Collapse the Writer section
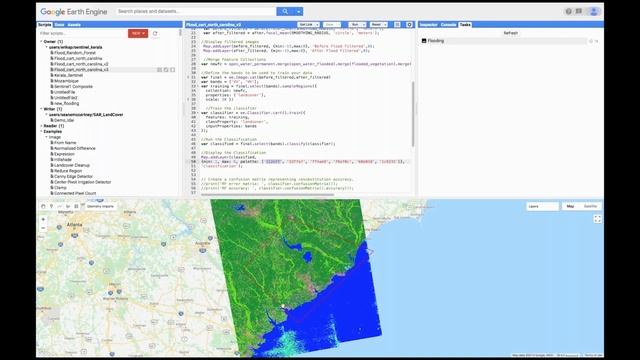The width and height of the screenshot is (640, 360). click(x=41, y=109)
